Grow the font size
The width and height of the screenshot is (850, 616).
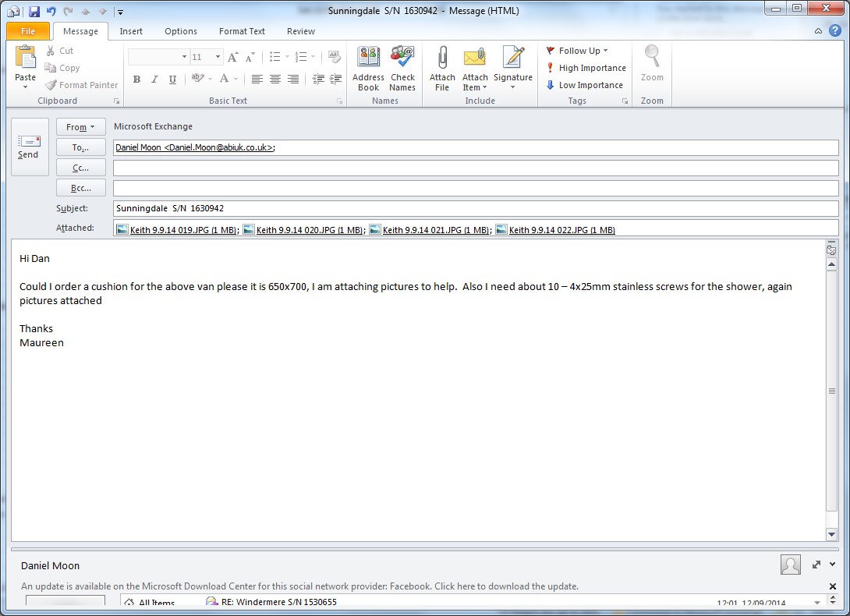[x=232, y=57]
